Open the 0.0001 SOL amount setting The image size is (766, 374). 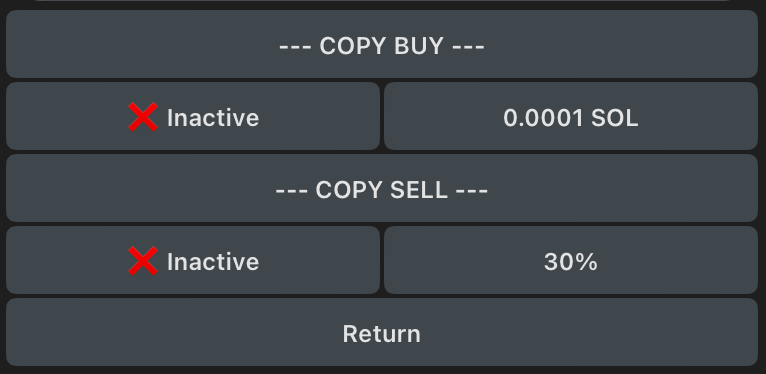[571, 116]
